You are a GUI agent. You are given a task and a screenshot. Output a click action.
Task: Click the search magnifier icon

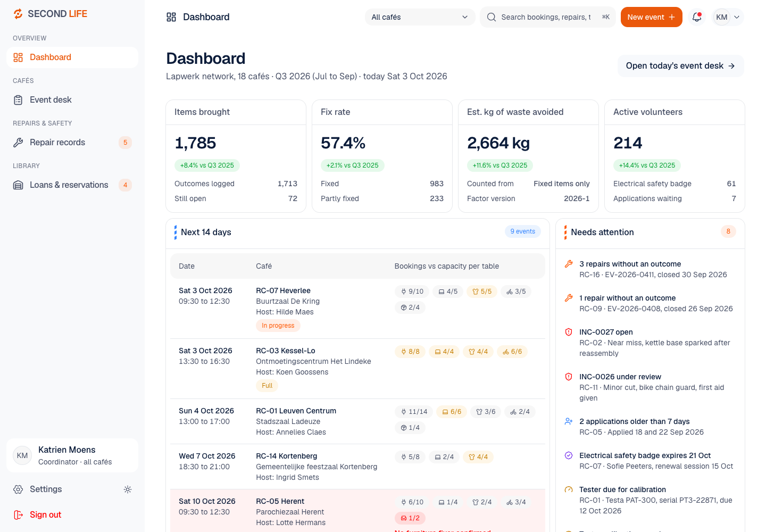(x=492, y=17)
